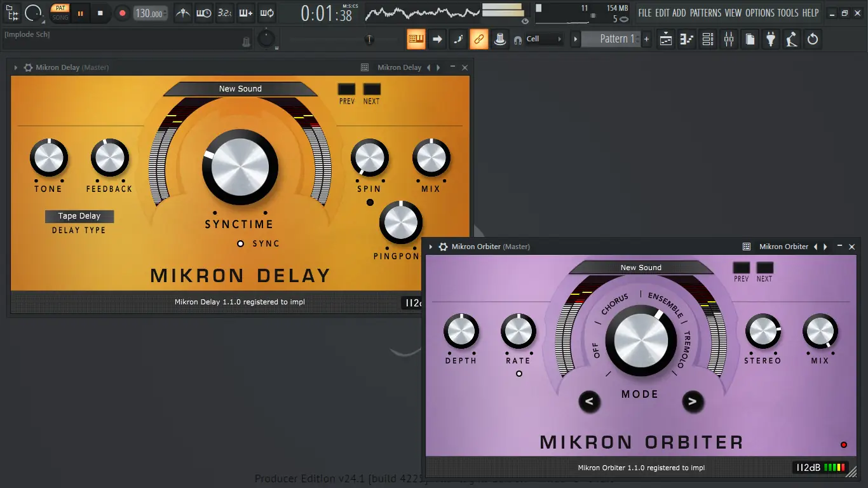868x488 pixels.
Task: Open Mikron Orbiter's New Sound preset display
Action: [641, 268]
